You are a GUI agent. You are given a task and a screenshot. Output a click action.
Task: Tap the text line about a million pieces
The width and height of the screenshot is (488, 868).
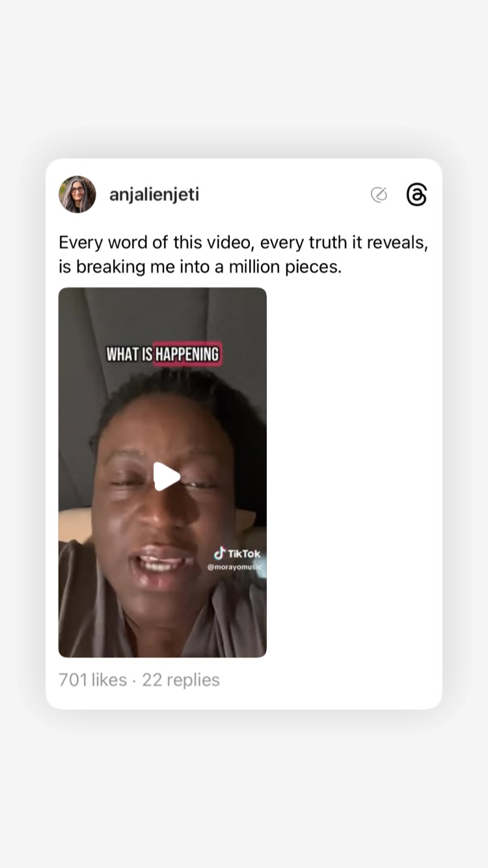tap(200, 267)
